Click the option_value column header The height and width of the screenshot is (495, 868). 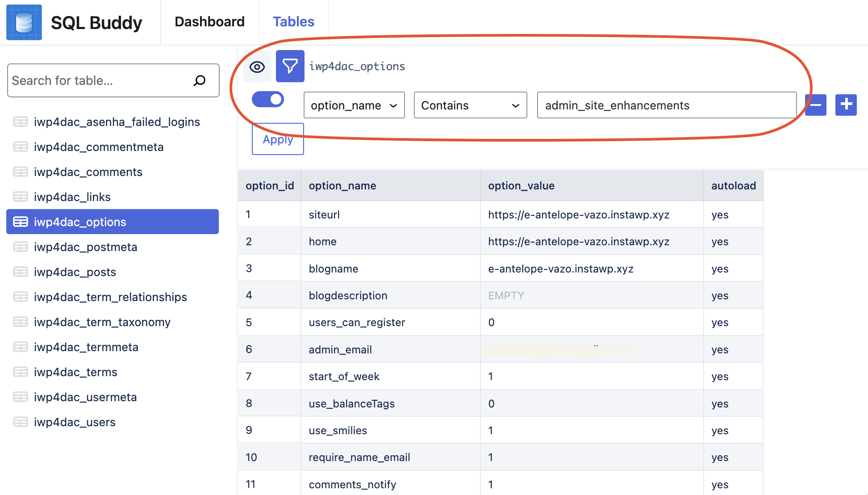pos(592,185)
